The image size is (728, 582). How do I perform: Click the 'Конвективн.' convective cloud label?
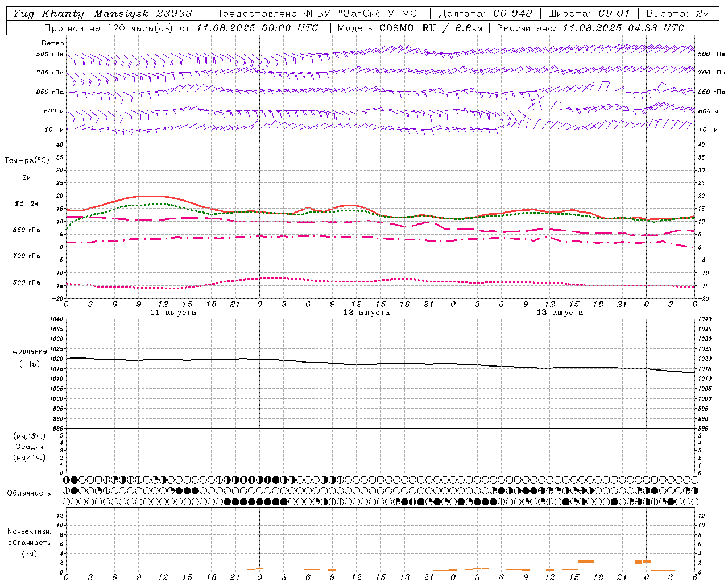pos(30,531)
